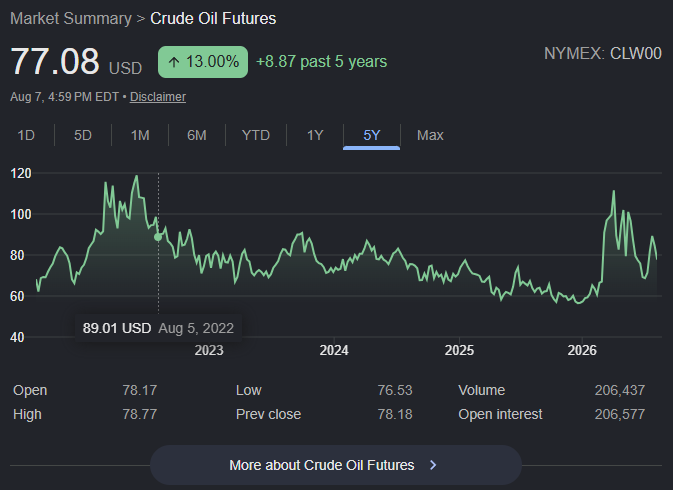The image size is (673, 490).
Task: Click the Open interest label
Action: coord(500,414)
